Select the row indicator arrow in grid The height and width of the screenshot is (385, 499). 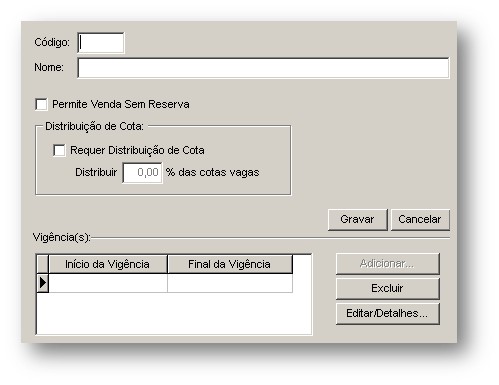[x=42, y=283]
